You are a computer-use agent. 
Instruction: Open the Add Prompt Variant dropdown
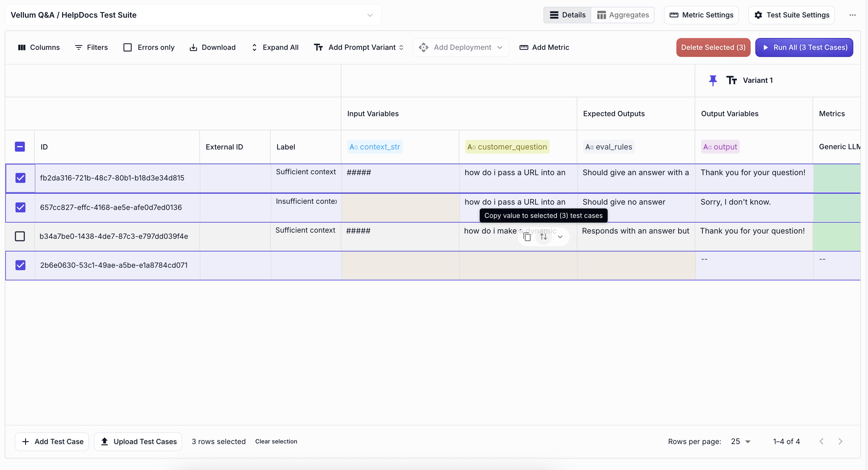359,47
